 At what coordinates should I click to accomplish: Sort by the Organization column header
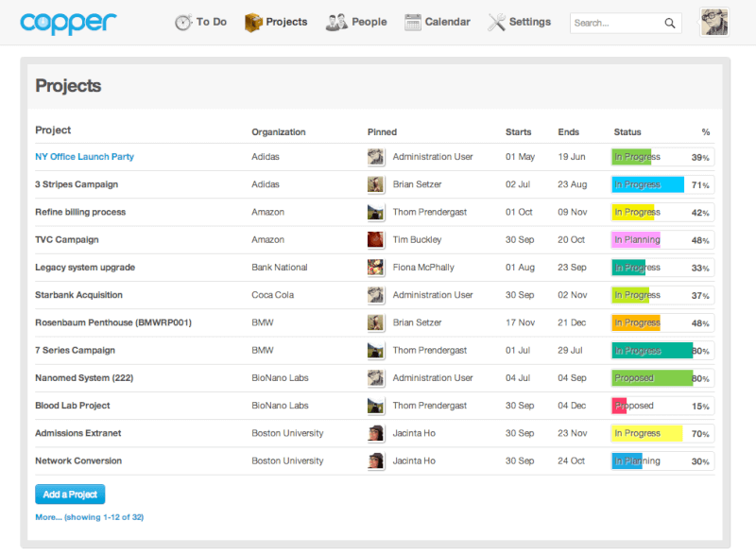pyautogui.click(x=279, y=132)
